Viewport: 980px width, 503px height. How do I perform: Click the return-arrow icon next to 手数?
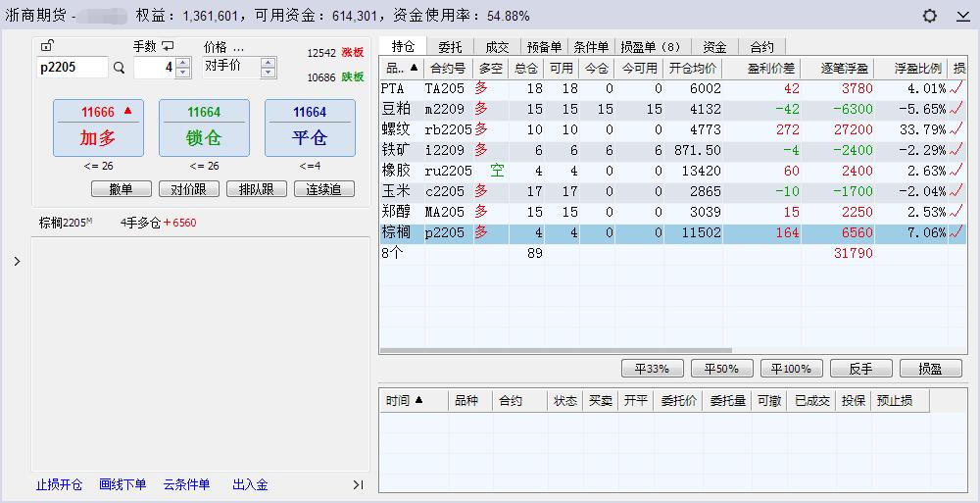168,46
